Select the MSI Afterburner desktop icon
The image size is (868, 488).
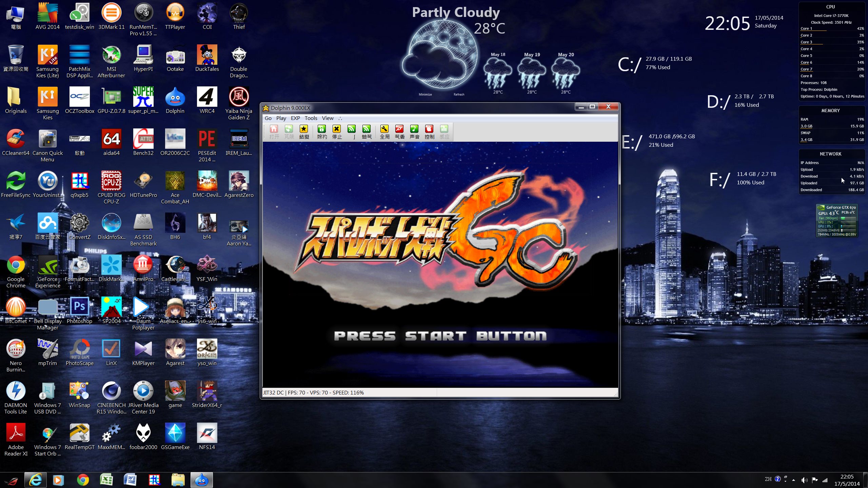pyautogui.click(x=111, y=62)
